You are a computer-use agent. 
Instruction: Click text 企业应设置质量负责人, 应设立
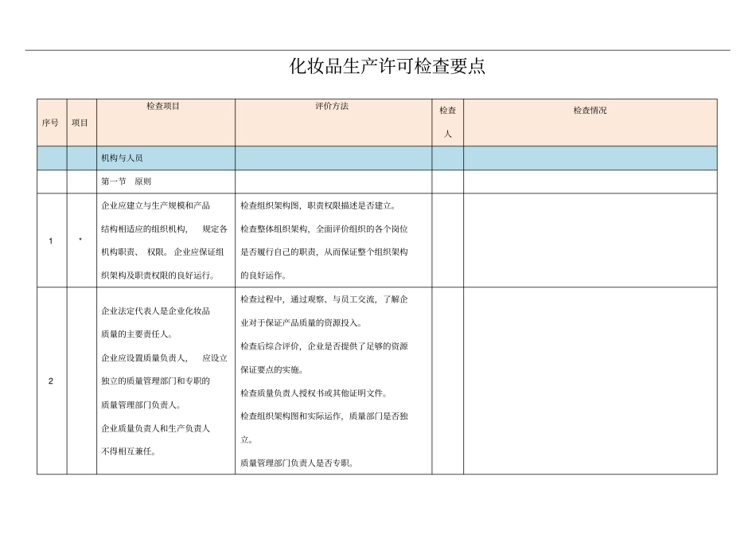point(165,358)
